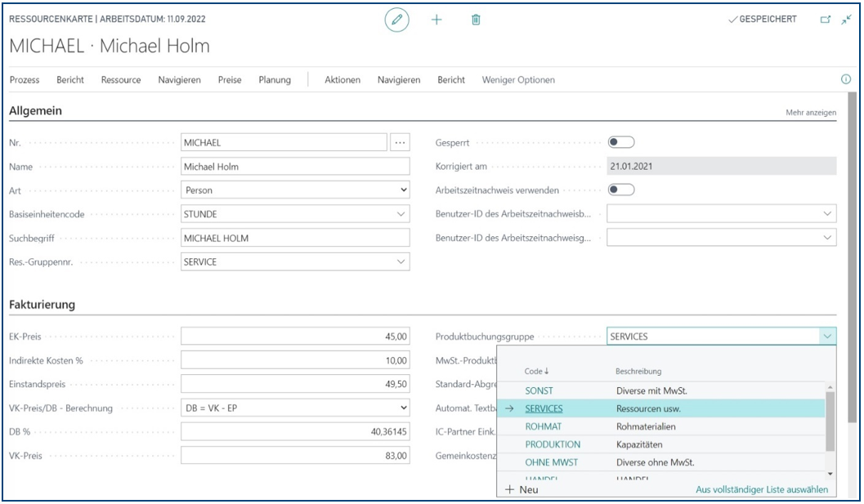Screen dimensions: 864x504
Task: Click the dropdown list scrollbar thumb
Action: pos(830,421)
